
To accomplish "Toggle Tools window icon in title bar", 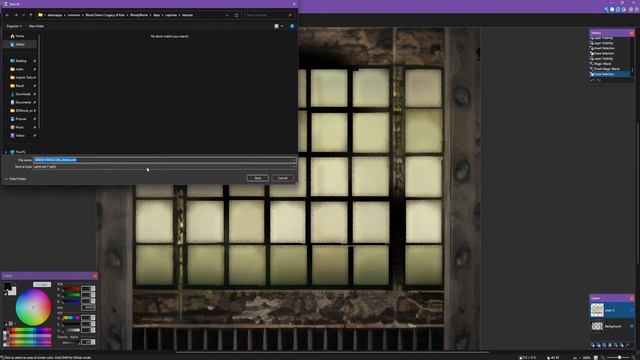I will [606, 9].
